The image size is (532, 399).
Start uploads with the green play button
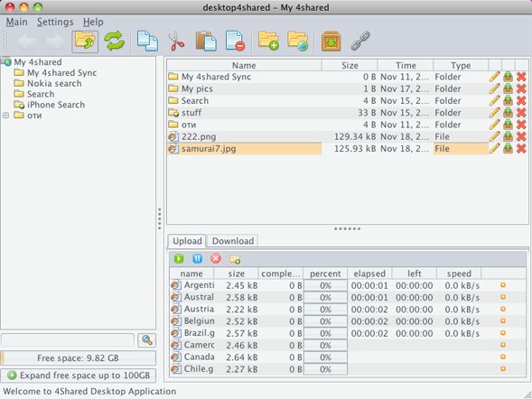(x=179, y=259)
